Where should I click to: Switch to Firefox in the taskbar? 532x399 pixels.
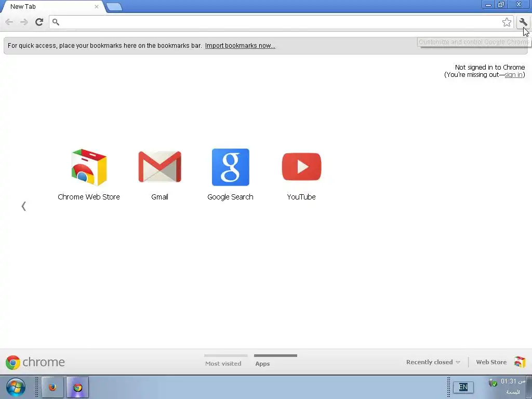click(x=52, y=387)
